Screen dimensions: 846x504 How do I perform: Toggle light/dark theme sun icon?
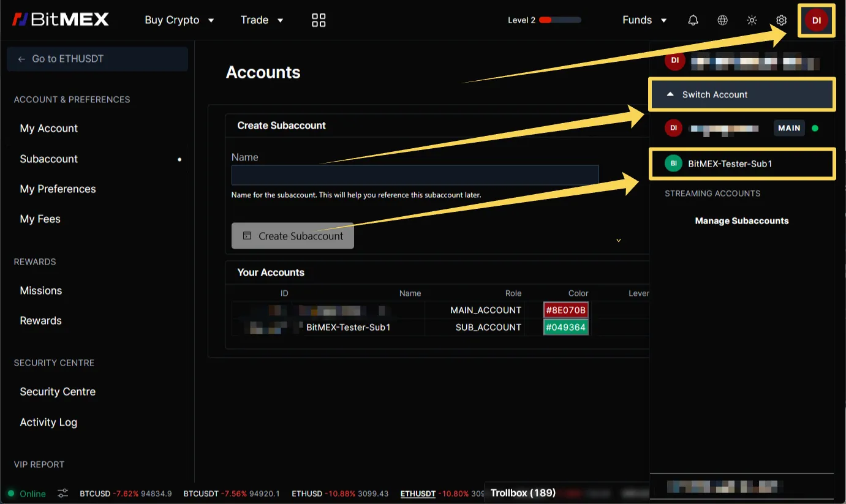pyautogui.click(x=752, y=20)
